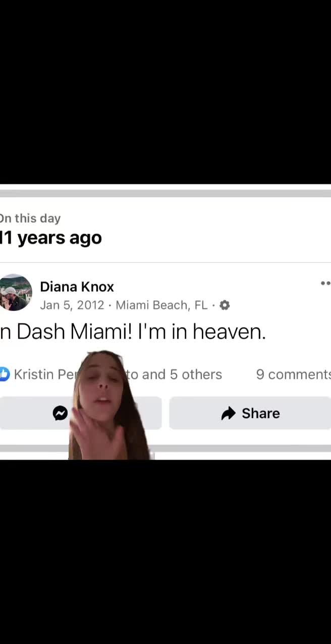Open Diana Knox's profile picture
This screenshot has height=644, width=331.
pos(16,292)
